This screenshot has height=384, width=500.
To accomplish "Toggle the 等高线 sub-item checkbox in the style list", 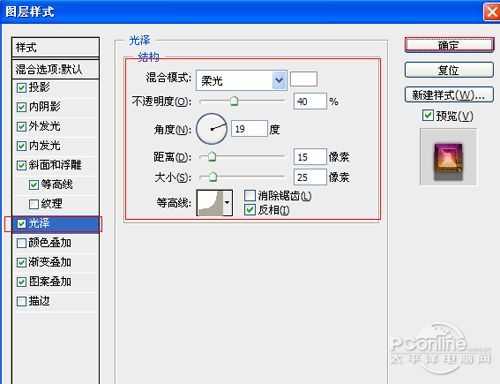I will 34,185.
